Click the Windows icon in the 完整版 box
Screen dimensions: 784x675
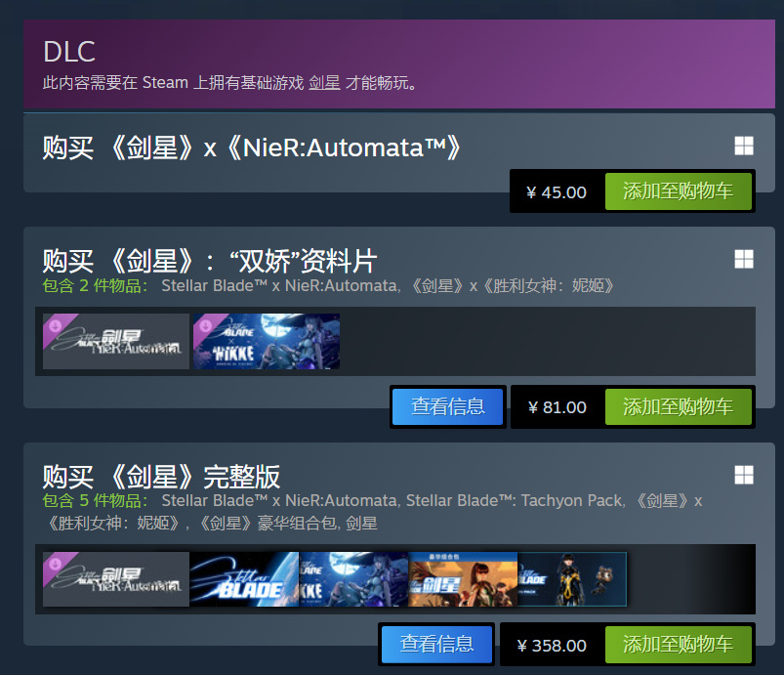pyautogui.click(x=744, y=475)
